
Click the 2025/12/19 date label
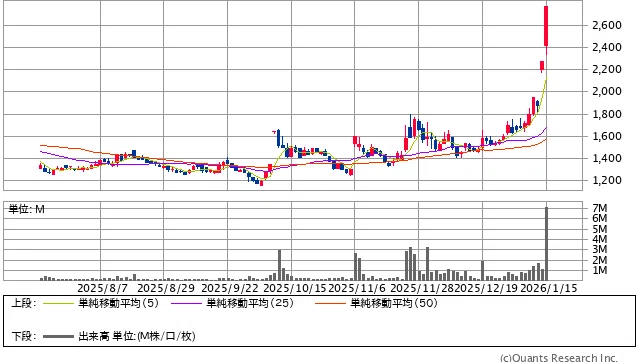click(486, 288)
